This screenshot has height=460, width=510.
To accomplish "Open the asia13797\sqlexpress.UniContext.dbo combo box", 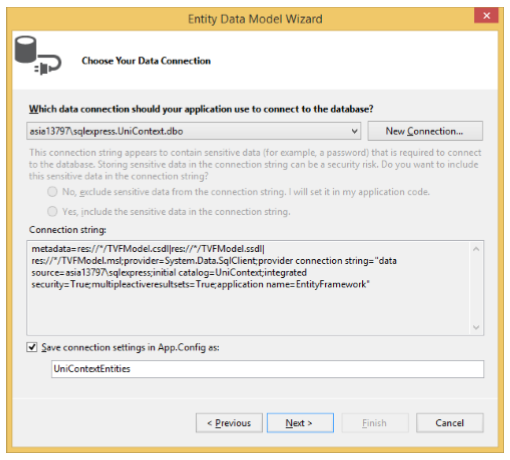I will pyautogui.click(x=194, y=131).
